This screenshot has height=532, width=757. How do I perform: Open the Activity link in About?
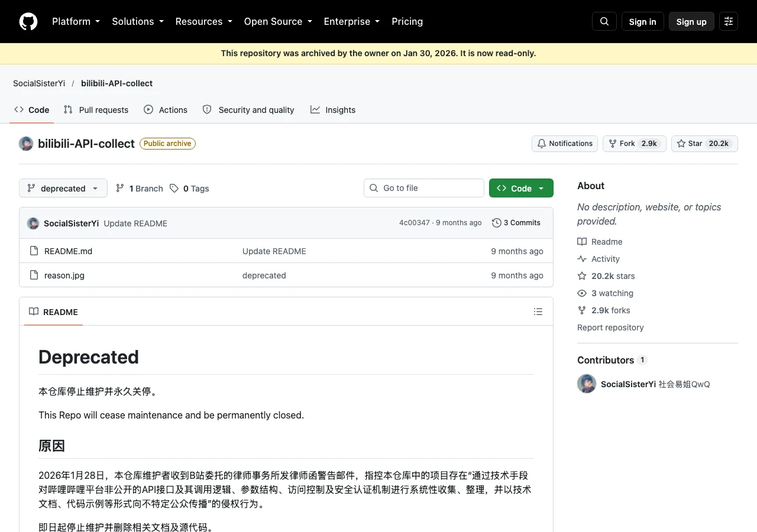(599, 259)
